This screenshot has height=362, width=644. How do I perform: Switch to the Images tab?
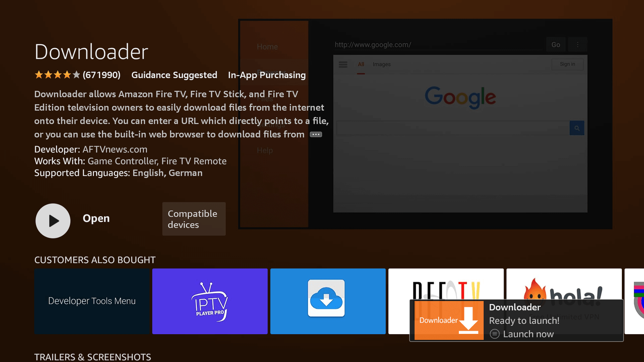tap(381, 64)
